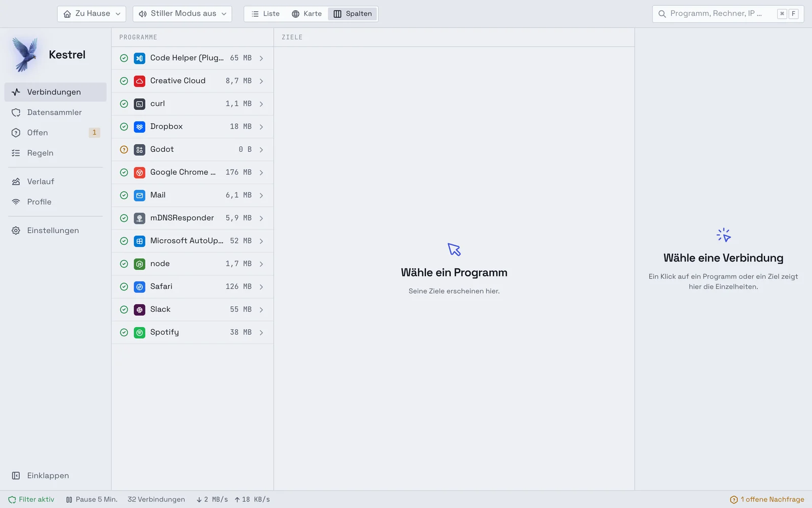Expand the node row chevron
The image size is (812, 508).
[261, 264]
